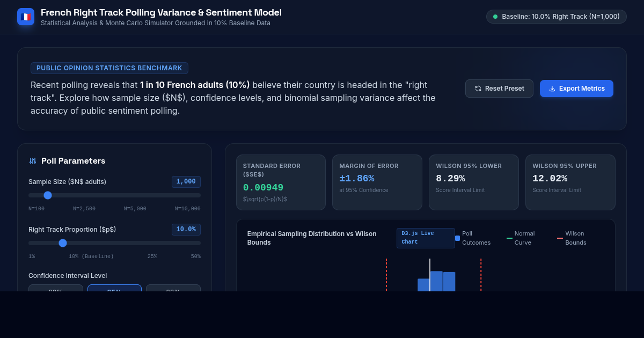
Task: Click the Wilson 95% Lower 8.29% value
Action: 450,178
